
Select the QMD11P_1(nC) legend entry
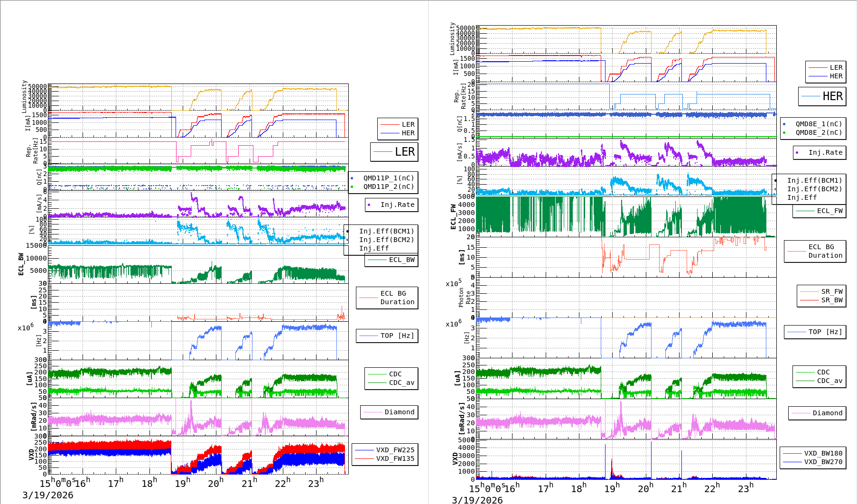click(388, 178)
